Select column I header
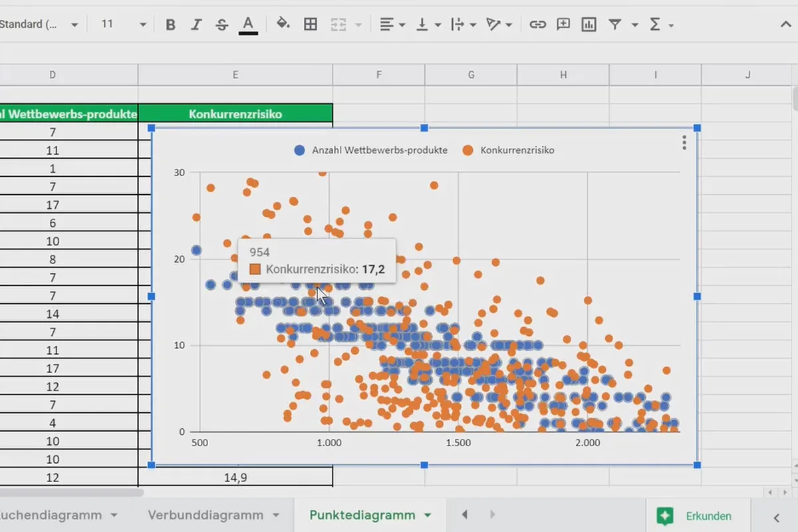798x532 pixels. click(x=656, y=74)
